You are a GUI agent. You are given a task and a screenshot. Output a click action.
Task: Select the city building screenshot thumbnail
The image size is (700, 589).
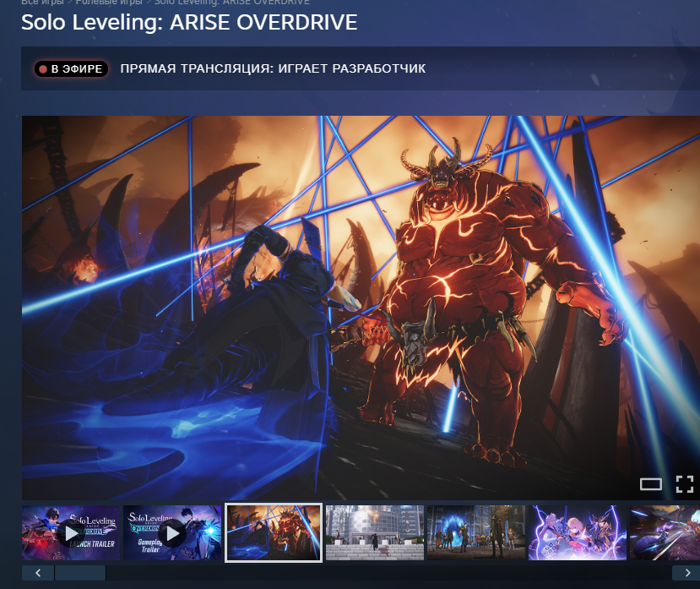click(375, 532)
